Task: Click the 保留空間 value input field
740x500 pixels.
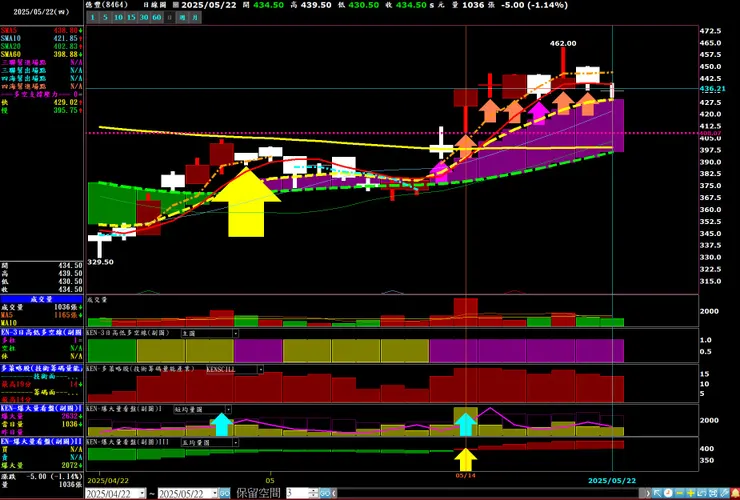Action: tap(297, 493)
